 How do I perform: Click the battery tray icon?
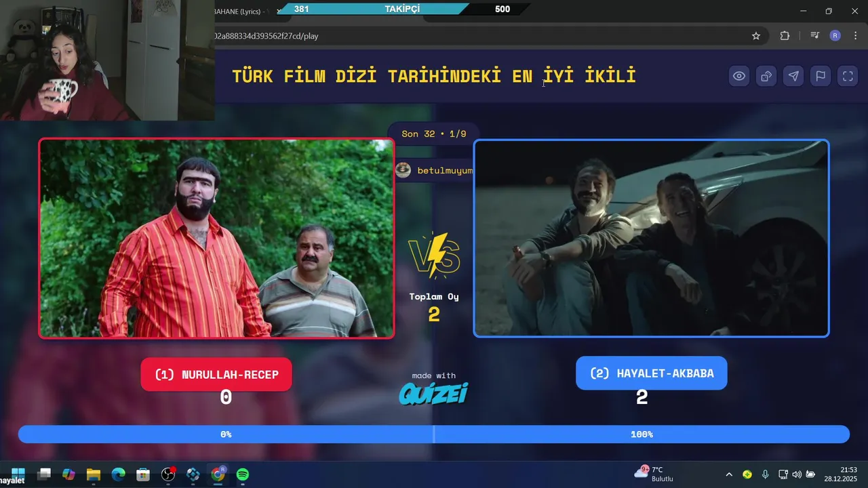[810, 474]
